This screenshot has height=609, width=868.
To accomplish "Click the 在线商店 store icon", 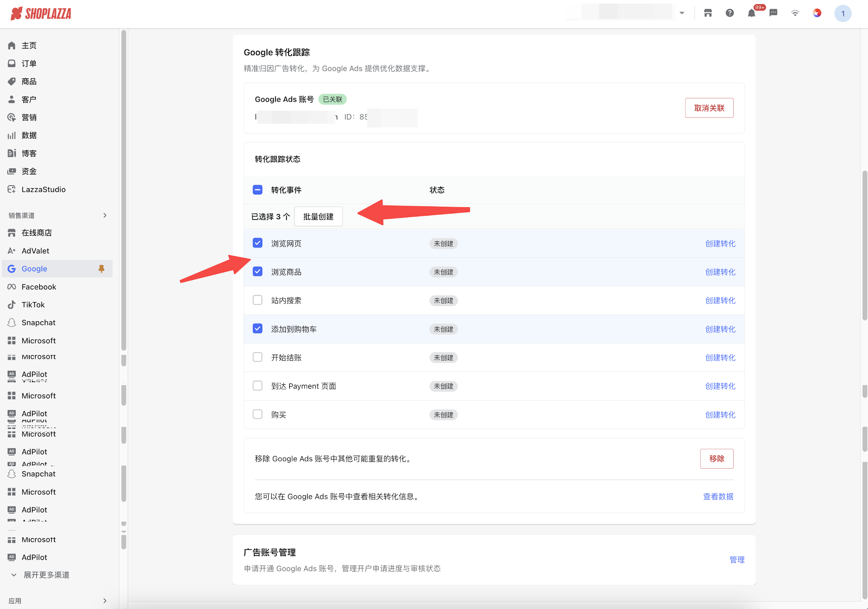I will pos(12,233).
